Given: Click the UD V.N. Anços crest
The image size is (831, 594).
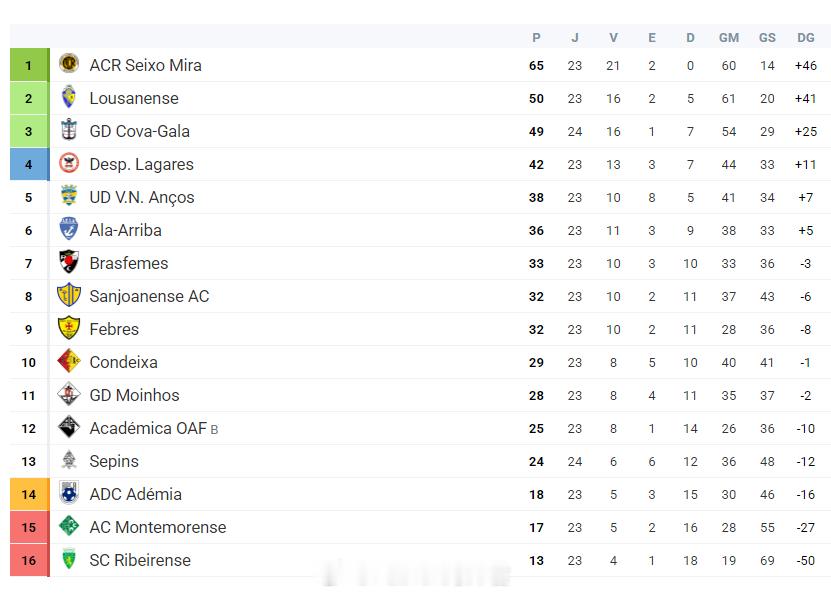Looking at the screenshot, I should pyautogui.click(x=69, y=196).
